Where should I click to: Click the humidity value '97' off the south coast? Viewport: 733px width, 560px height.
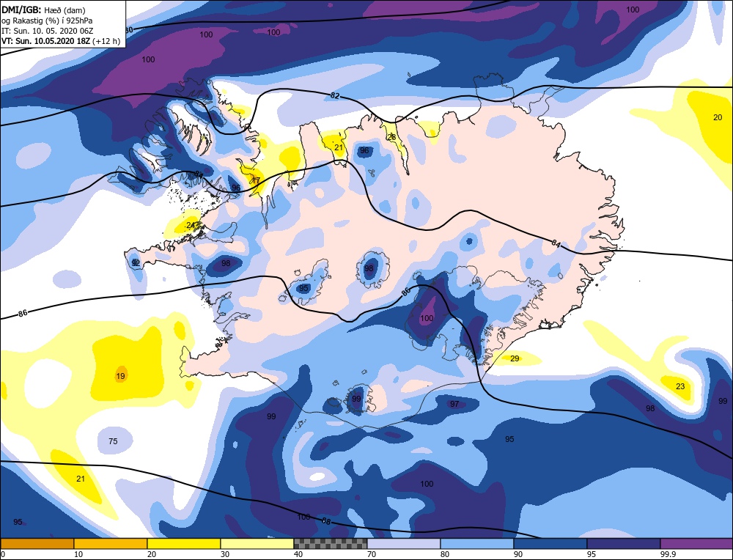coord(454,404)
